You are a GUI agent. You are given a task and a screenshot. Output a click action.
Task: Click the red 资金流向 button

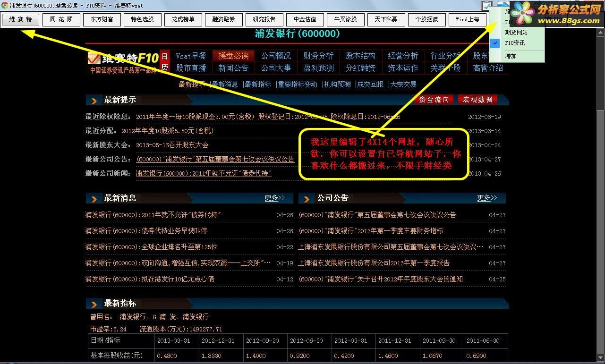pos(434,100)
